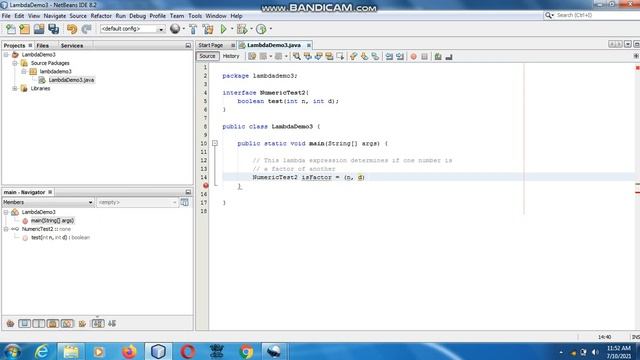
Task: Click the Comment editor toolbar icon
Action: [x=438, y=57]
